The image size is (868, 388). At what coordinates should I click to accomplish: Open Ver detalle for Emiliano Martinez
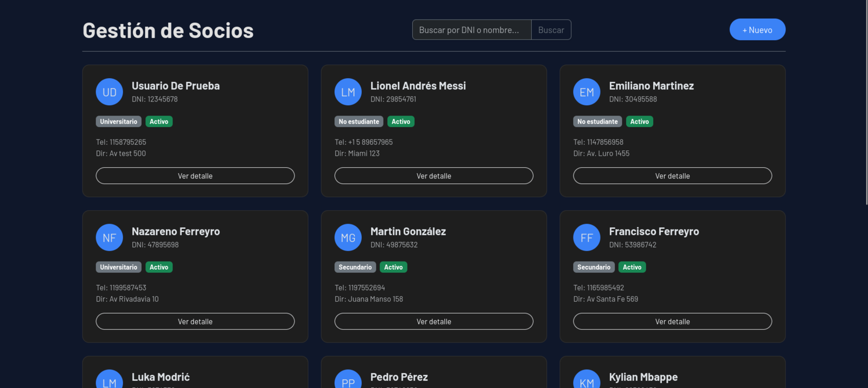click(673, 176)
